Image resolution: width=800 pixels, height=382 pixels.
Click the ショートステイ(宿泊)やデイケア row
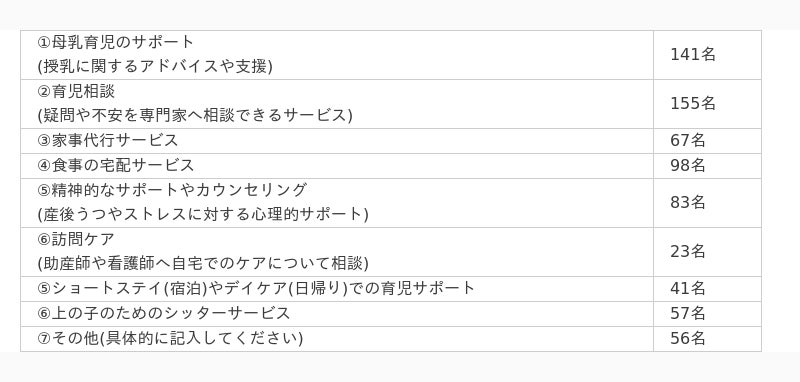pos(337,289)
